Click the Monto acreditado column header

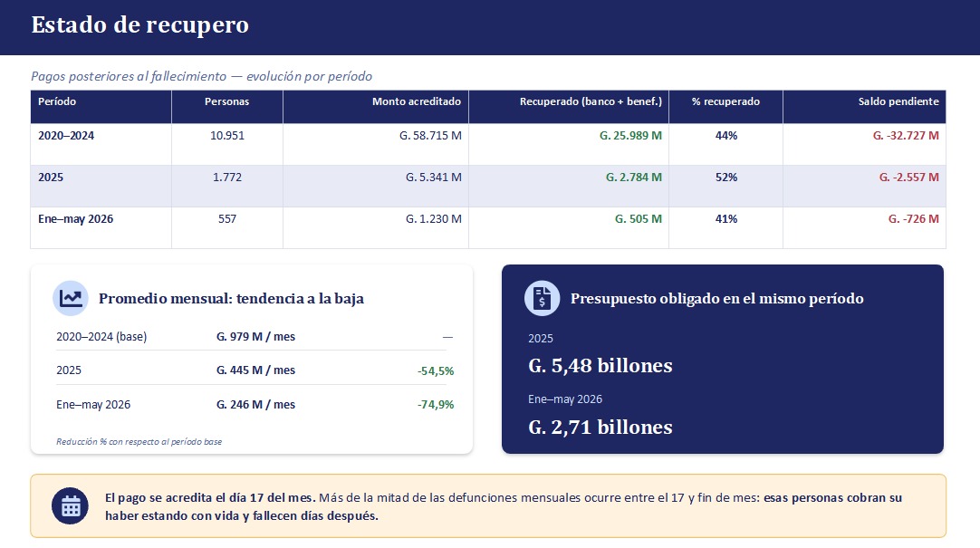click(x=417, y=101)
